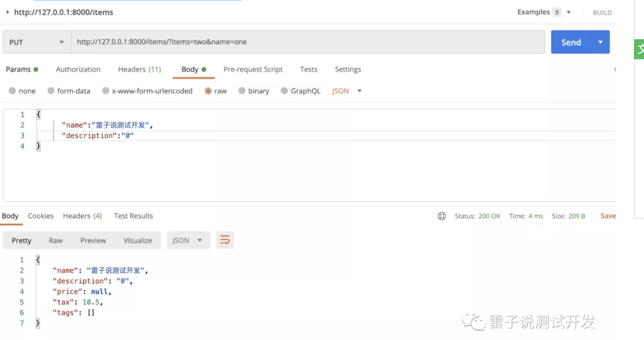Select the raw body type
This screenshot has width=644, height=340.
tap(216, 91)
